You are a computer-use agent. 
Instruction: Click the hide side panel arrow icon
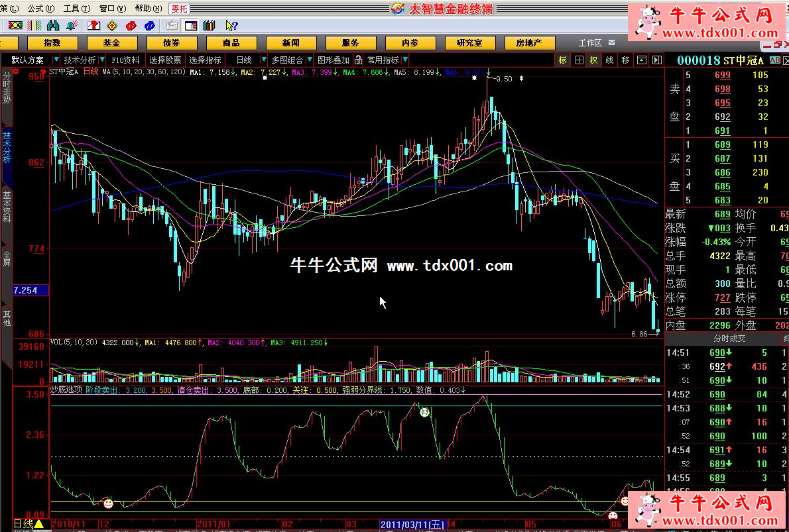[x=657, y=60]
